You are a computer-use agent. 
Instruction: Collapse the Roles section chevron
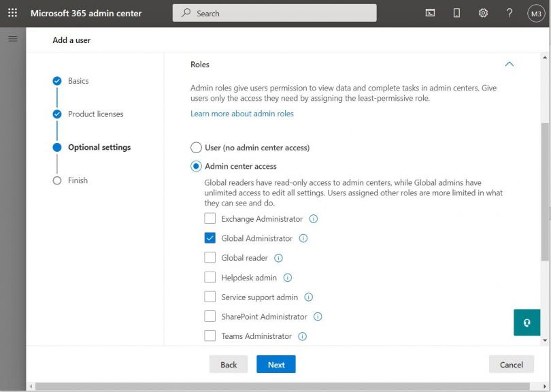pos(509,64)
